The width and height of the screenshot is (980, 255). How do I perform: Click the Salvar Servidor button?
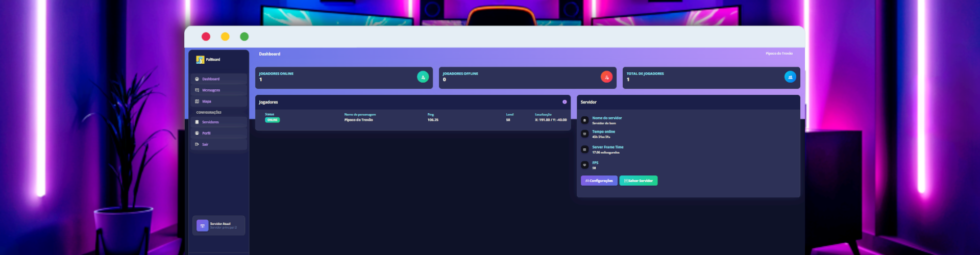click(639, 181)
